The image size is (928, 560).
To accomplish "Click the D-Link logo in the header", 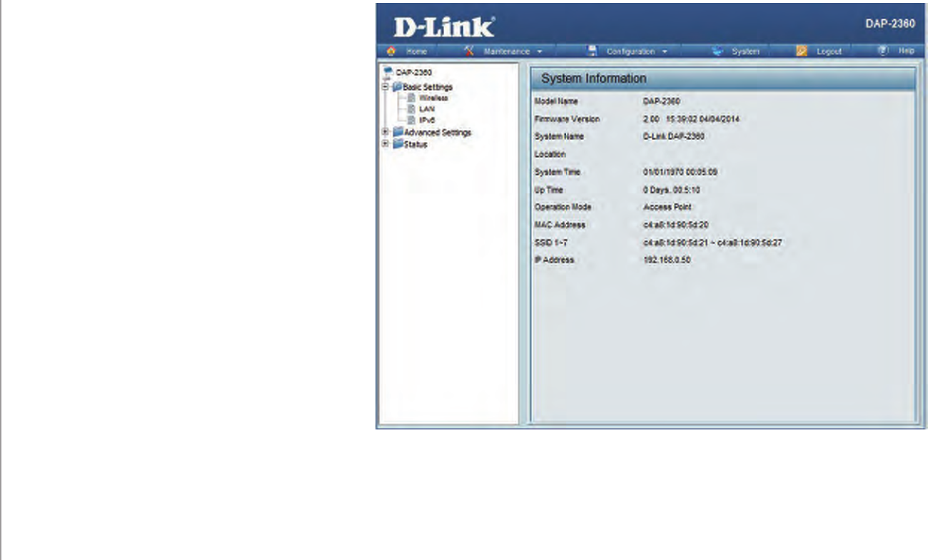I will pyautogui.click(x=445, y=27).
